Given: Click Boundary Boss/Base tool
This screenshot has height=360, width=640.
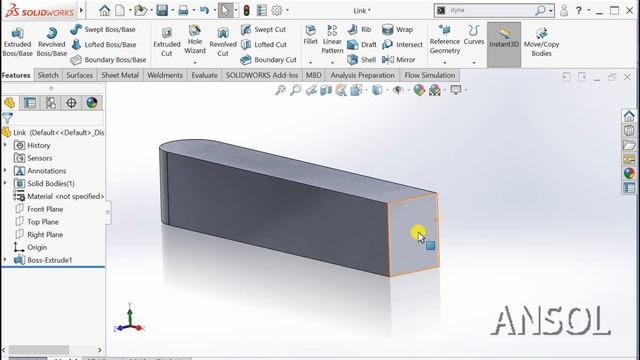Looking at the screenshot, I should (108, 60).
